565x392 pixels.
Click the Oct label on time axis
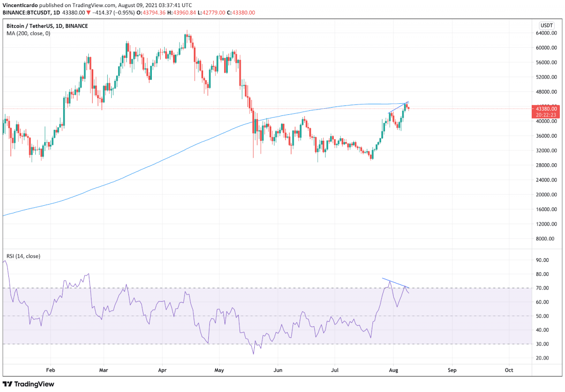click(x=509, y=370)
